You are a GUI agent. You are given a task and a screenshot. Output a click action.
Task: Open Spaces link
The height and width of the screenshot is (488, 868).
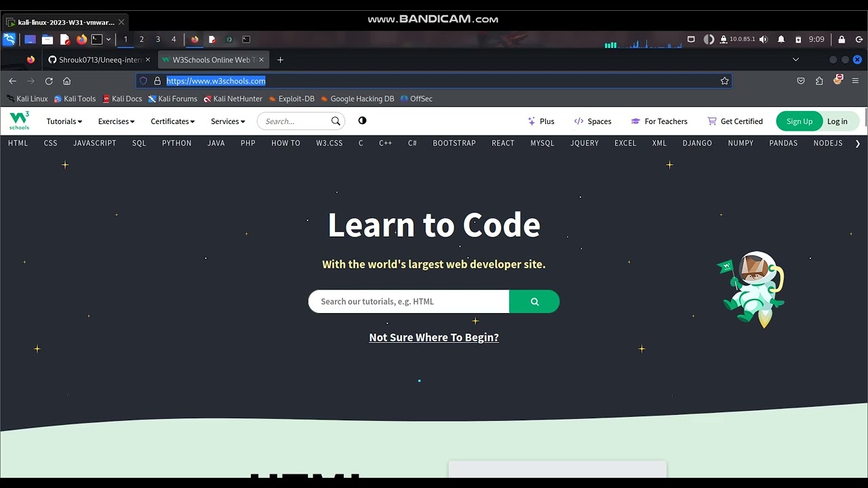pos(592,121)
